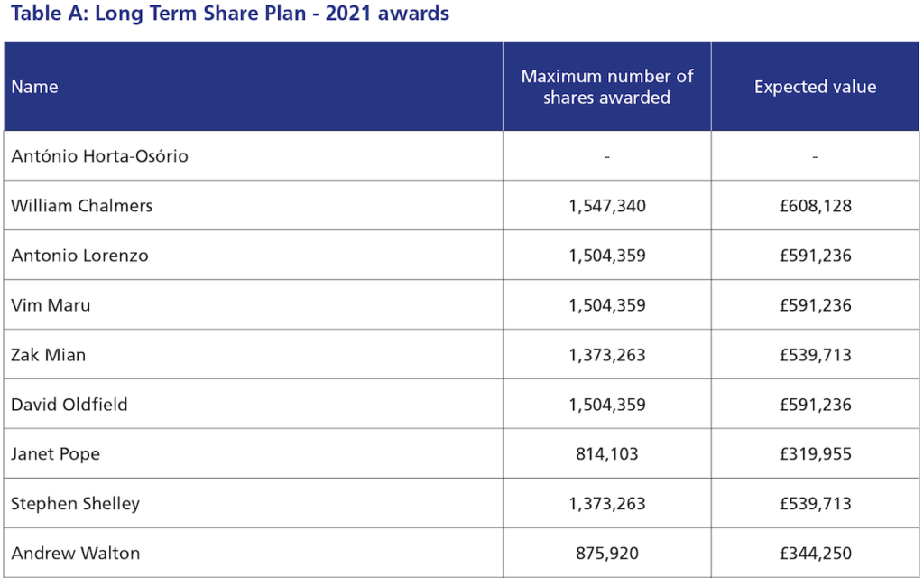The height and width of the screenshot is (578, 924).
Task: Click Andrew Walton's shares value 875,920
Action: 606,554
